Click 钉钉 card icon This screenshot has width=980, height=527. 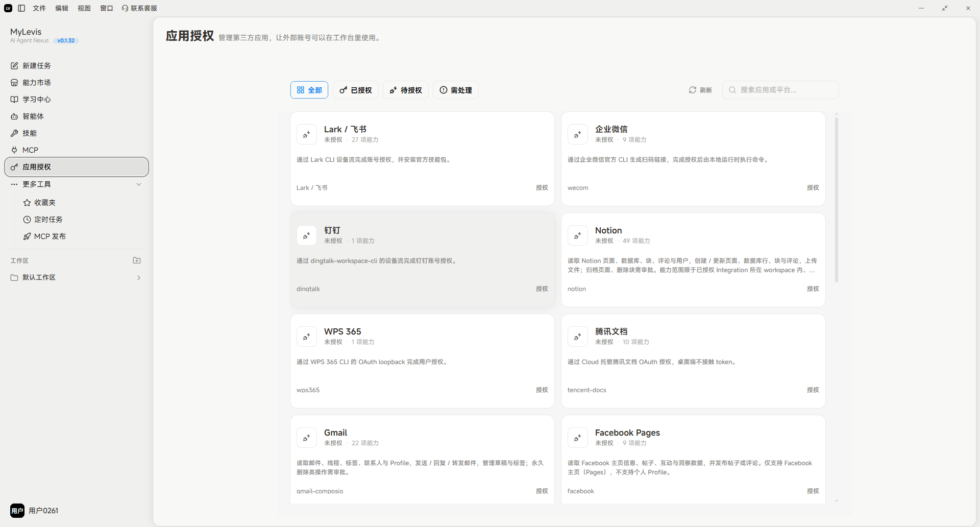(x=307, y=235)
